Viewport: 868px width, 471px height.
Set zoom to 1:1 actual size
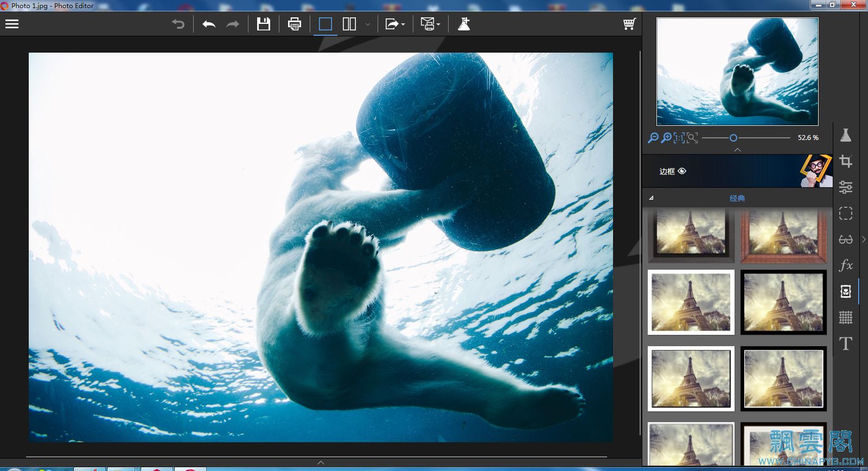coord(679,138)
